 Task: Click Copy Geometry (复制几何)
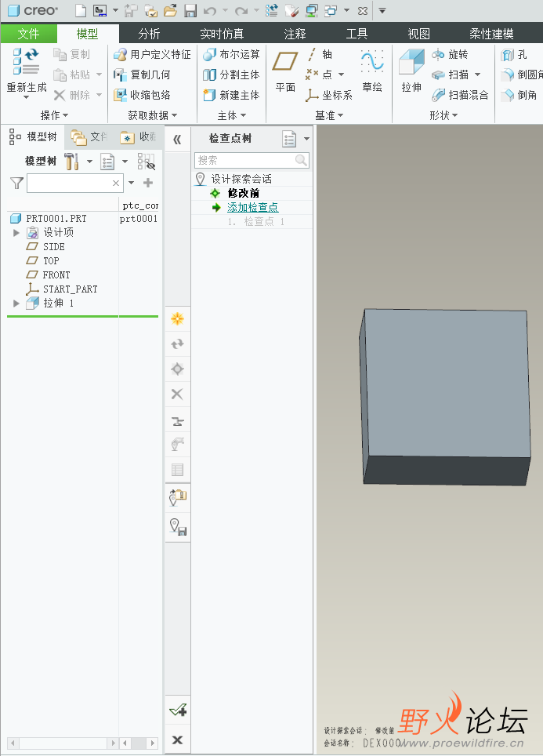142,75
